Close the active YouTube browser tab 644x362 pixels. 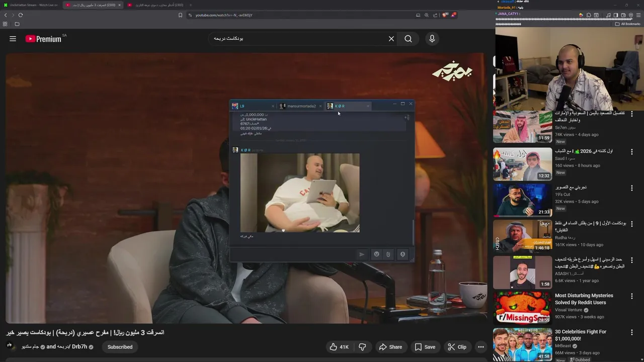pyautogui.click(x=119, y=5)
